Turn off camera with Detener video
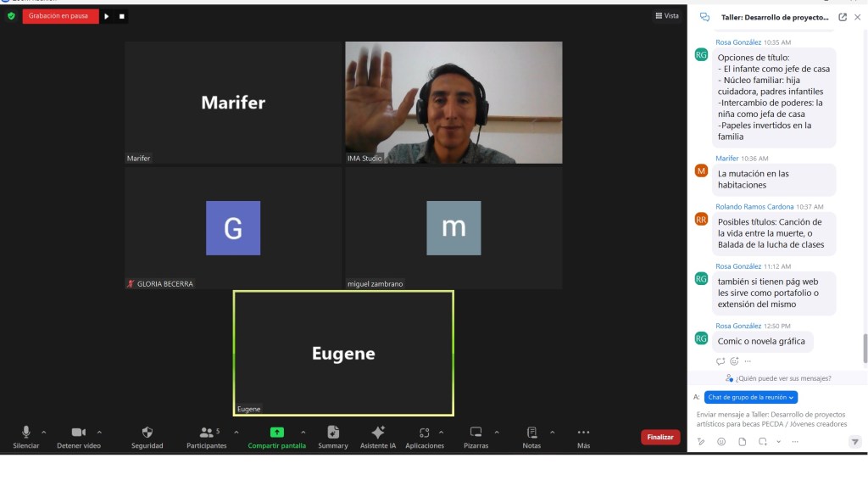868x486 pixels. click(78, 433)
